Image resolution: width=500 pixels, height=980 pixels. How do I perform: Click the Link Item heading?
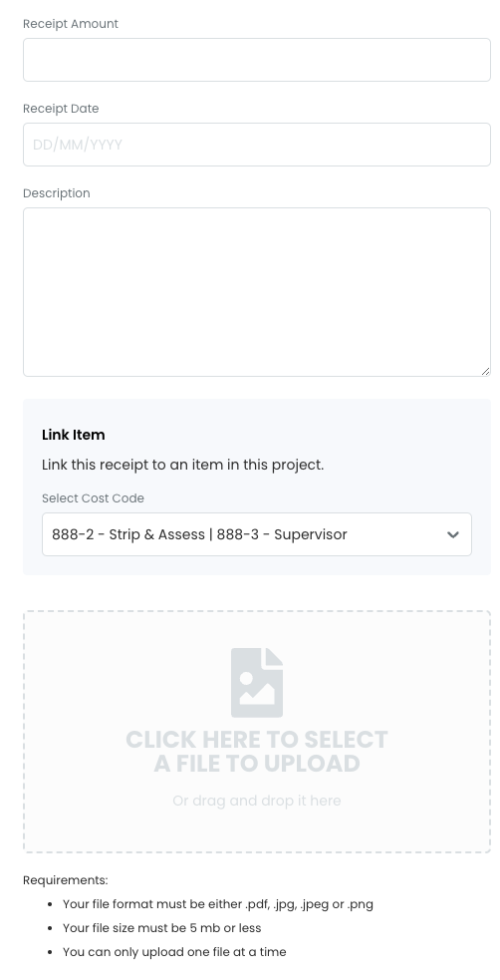coord(73,435)
